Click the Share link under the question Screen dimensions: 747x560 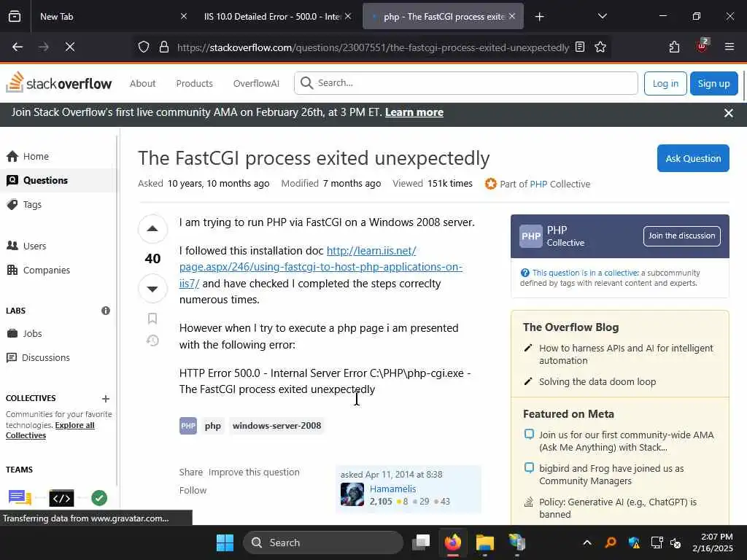tap(190, 472)
